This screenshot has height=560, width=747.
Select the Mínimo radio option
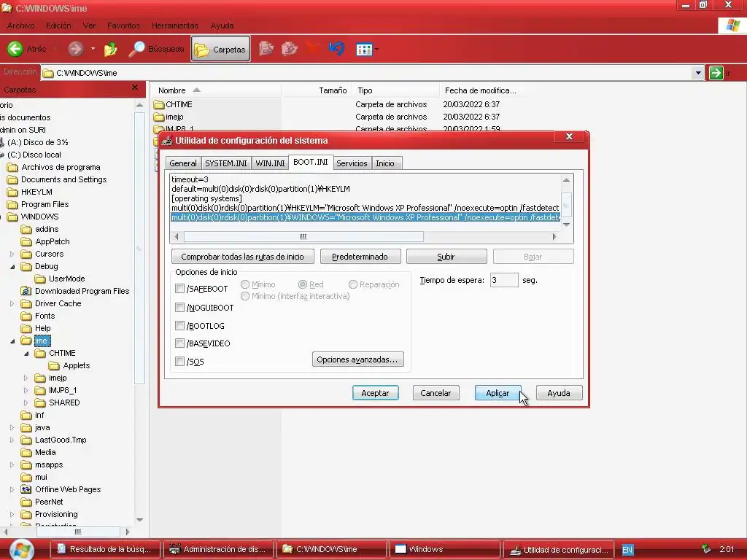point(245,284)
